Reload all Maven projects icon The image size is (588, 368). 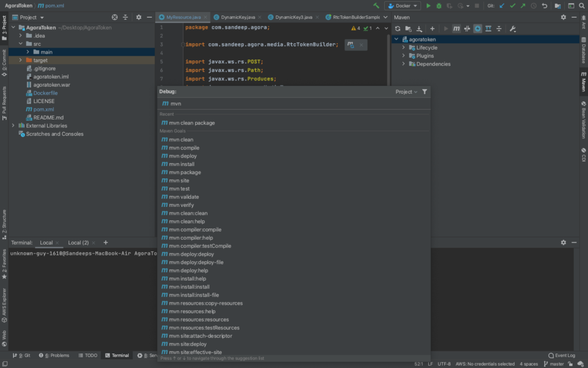[x=397, y=29]
